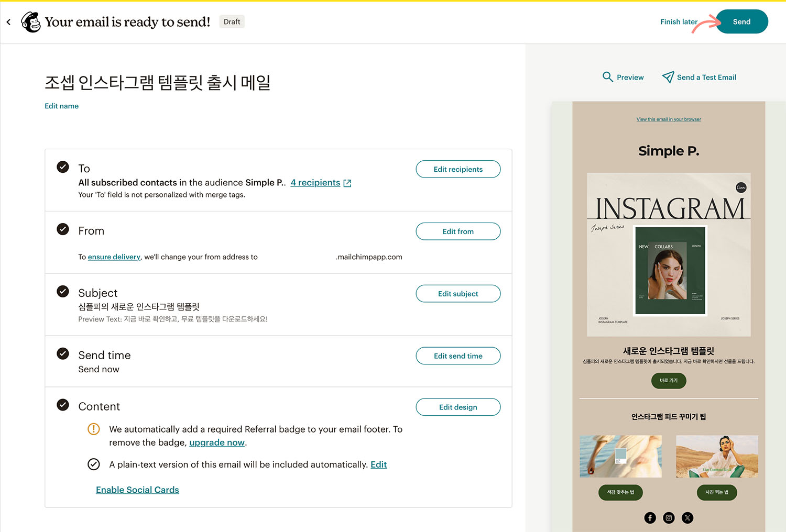This screenshot has width=786, height=532.
Task: Click the plain-text version check icon
Action: point(93,464)
